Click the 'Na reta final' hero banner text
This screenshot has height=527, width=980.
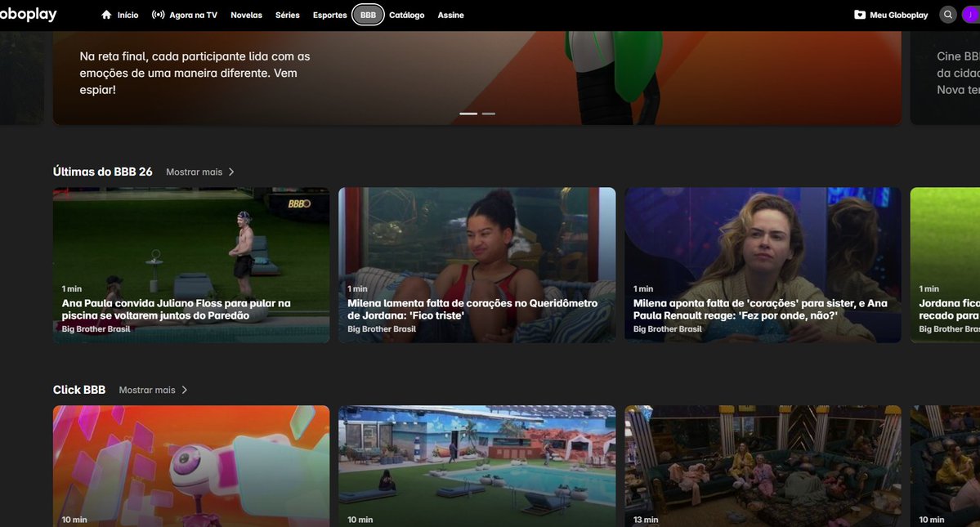pos(195,73)
